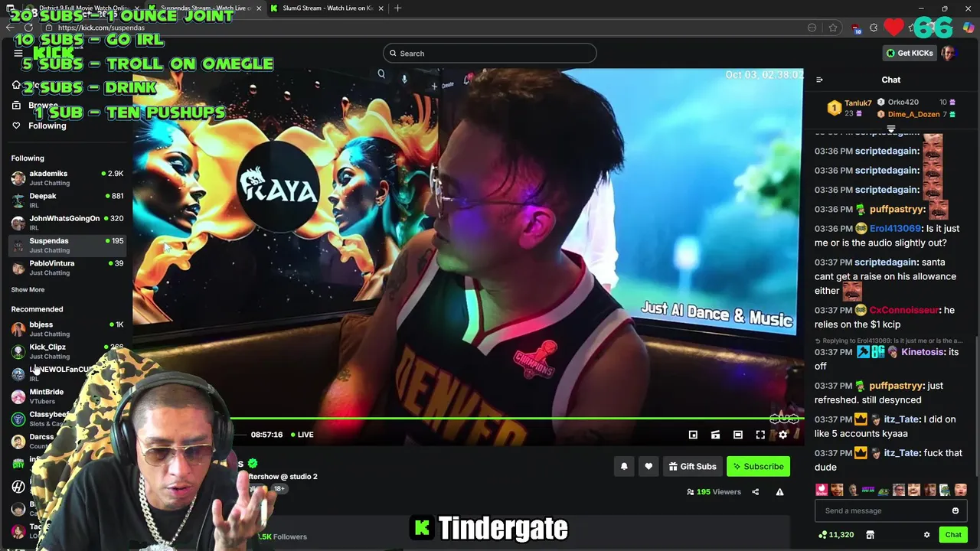The height and width of the screenshot is (551, 980).
Task: Click the Kick Search field
Action: click(490, 54)
